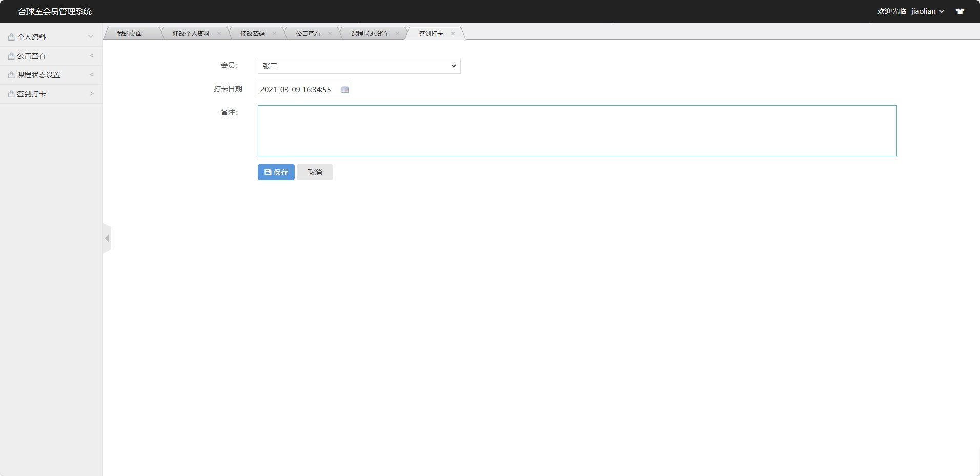Switch to the 我的桌面 tab
The width and height of the screenshot is (980, 476).
[x=130, y=33]
